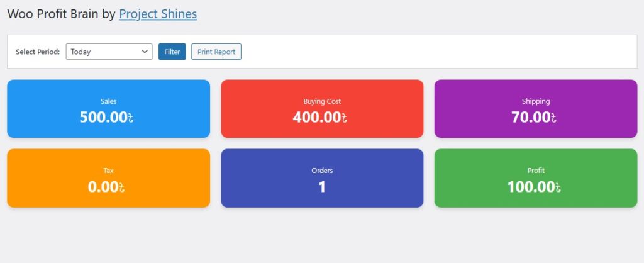644x263 pixels.
Task: Select the orange Tax card
Action: pos(108,178)
